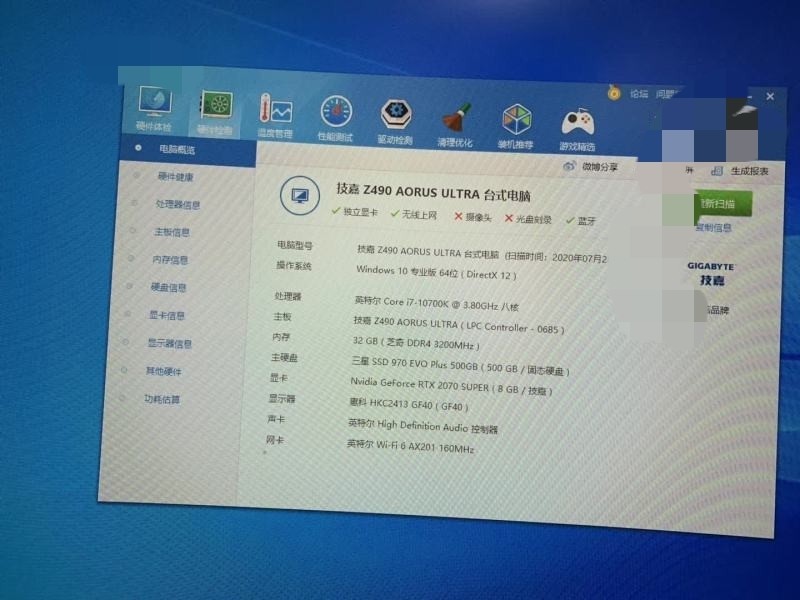Click Wi-Fi 6 AX201 160MHz value

(410, 446)
